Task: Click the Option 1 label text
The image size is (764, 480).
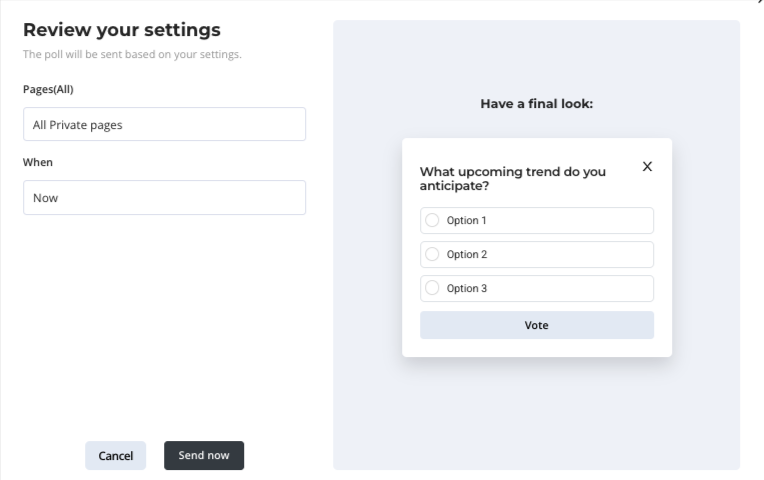Action: pos(466,220)
